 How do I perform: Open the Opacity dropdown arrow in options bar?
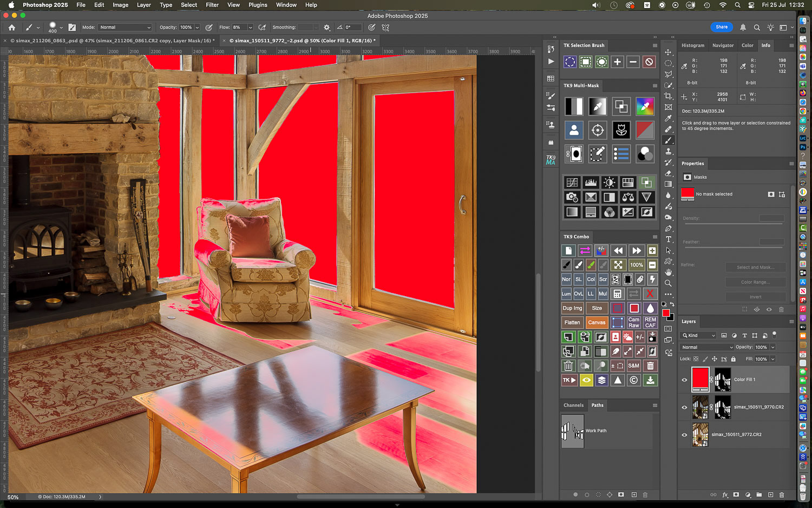(x=197, y=27)
